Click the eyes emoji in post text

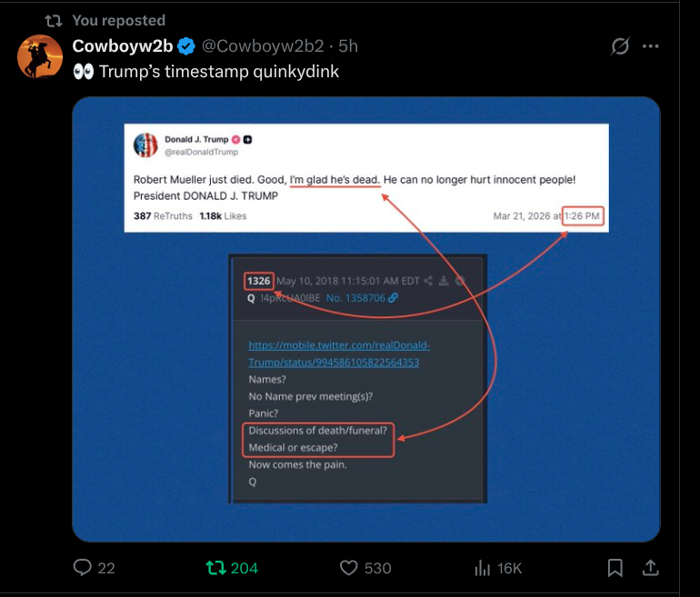(83, 71)
